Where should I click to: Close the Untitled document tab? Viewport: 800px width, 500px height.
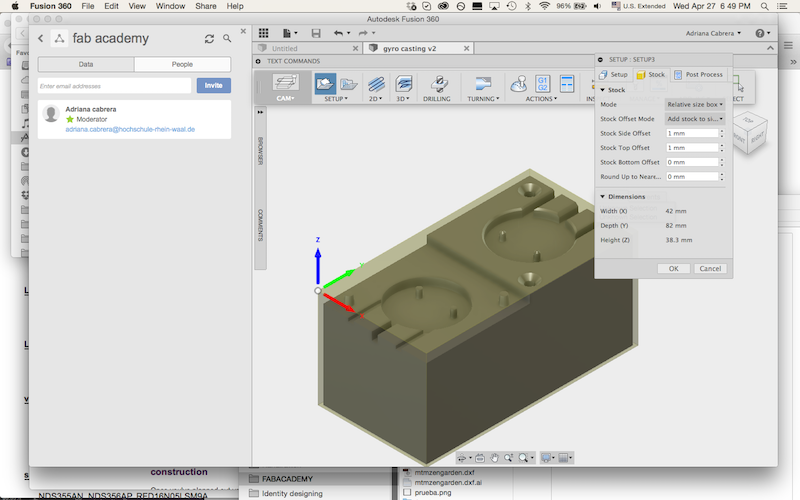point(356,48)
